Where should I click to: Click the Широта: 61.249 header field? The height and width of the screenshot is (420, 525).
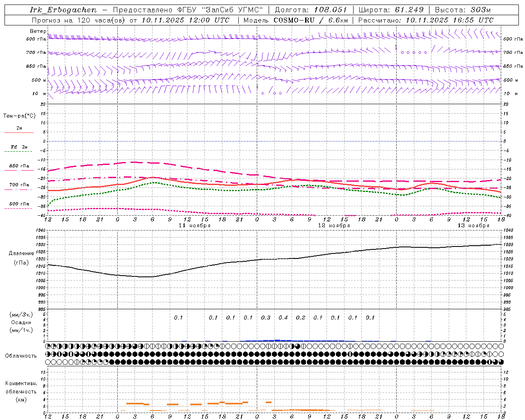coord(391,10)
